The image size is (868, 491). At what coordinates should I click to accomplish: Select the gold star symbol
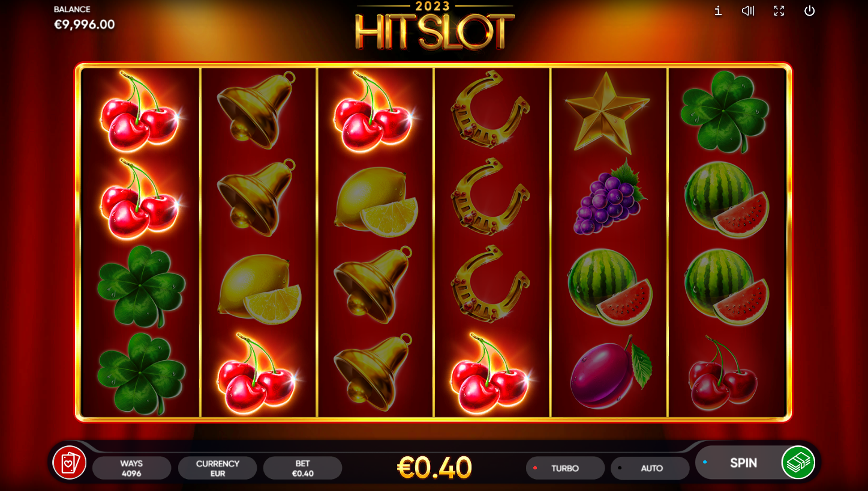pyautogui.click(x=607, y=112)
